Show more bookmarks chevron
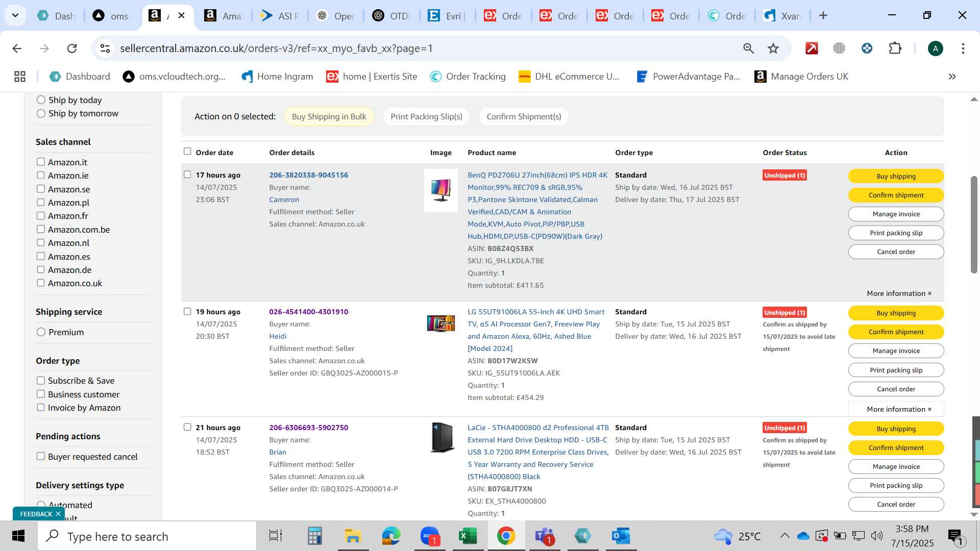Image resolution: width=980 pixels, height=551 pixels. [952, 77]
